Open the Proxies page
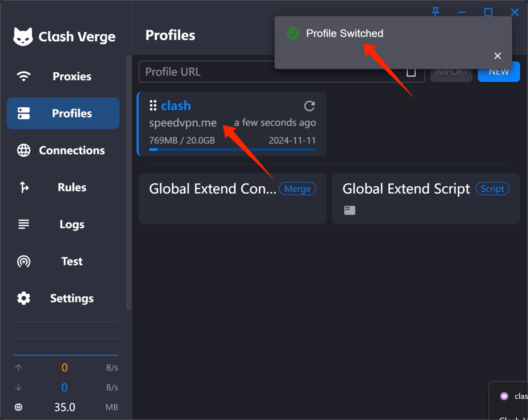528x420 pixels. point(63,76)
